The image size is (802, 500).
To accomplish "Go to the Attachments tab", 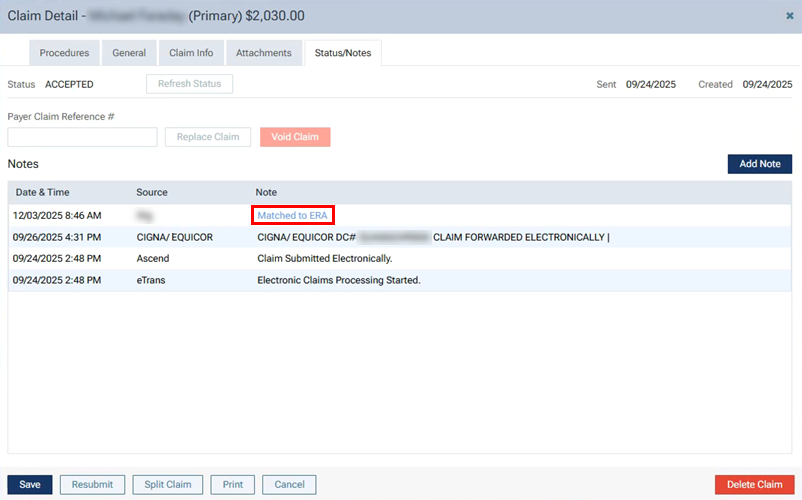I will tap(264, 53).
